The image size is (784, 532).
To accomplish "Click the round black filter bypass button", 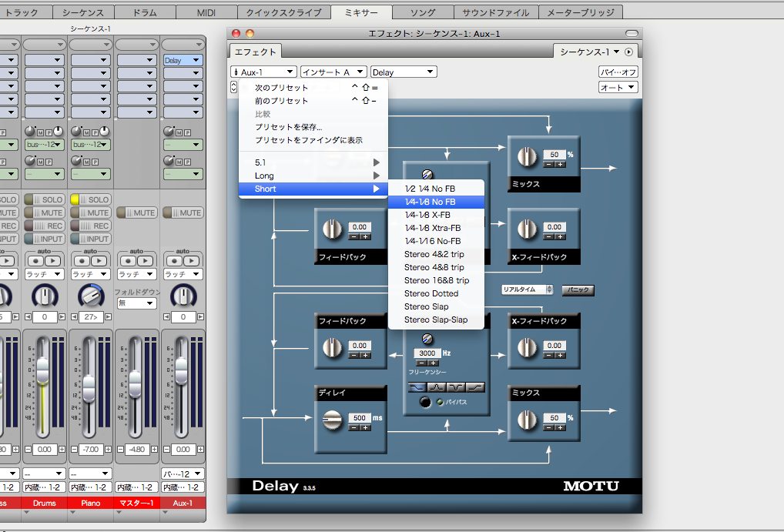I will 425,402.
